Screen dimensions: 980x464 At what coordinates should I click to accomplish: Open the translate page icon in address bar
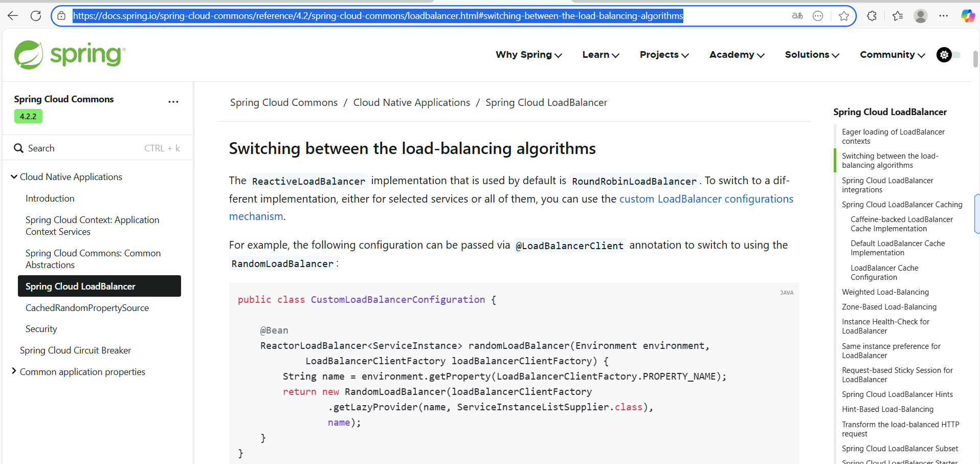[797, 16]
